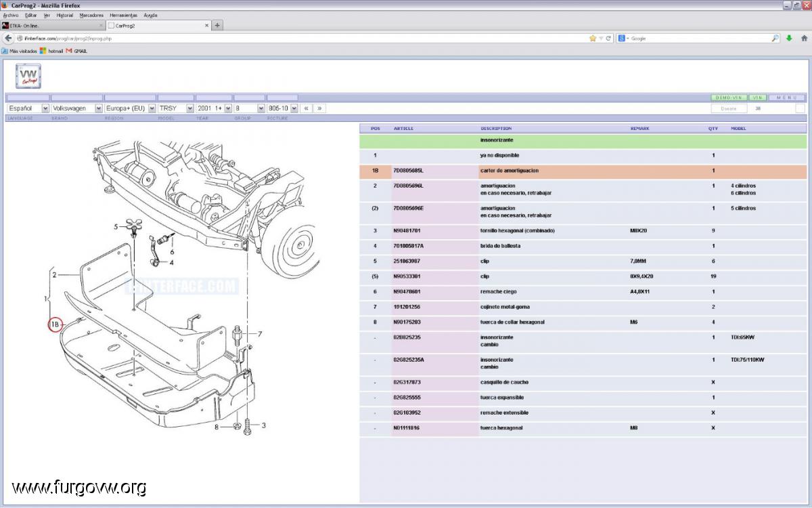Image resolution: width=812 pixels, height=508 pixels.
Task: Reload the page using the refresh icon
Action: 608,38
